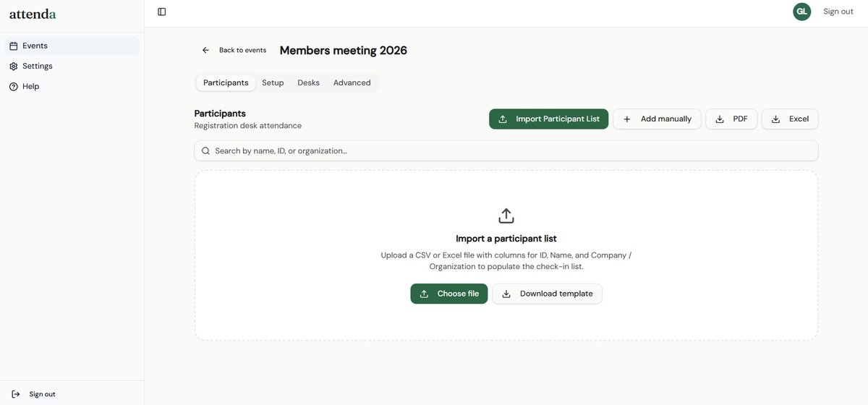The width and height of the screenshot is (868, 405).
Task: Click the Members meeting 2026 title
Action: click(x=344, y=50)
